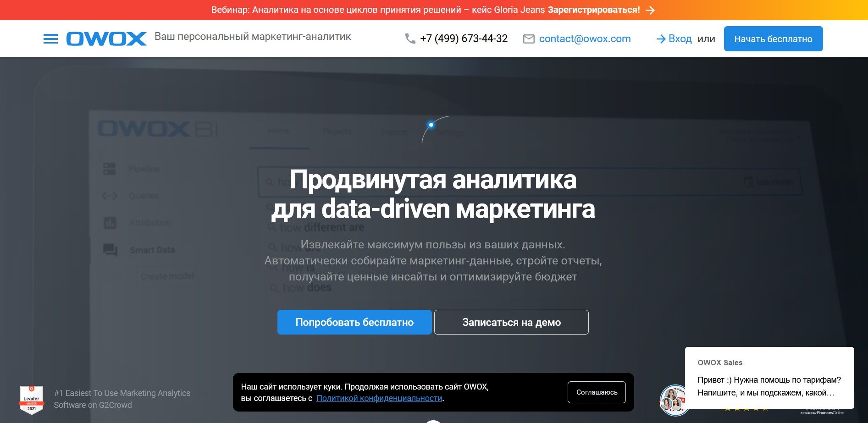
Task: Click the contact@owox.com email link
Action: 585,39
